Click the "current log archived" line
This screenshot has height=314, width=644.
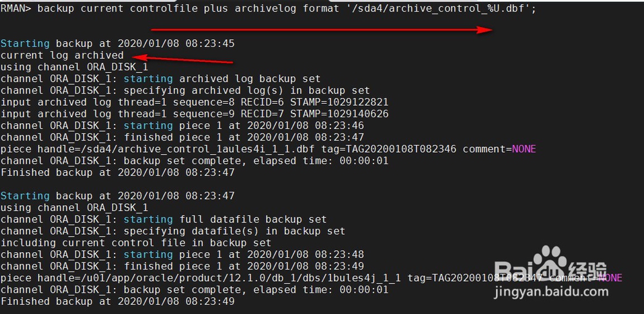[x=62, y=55]
